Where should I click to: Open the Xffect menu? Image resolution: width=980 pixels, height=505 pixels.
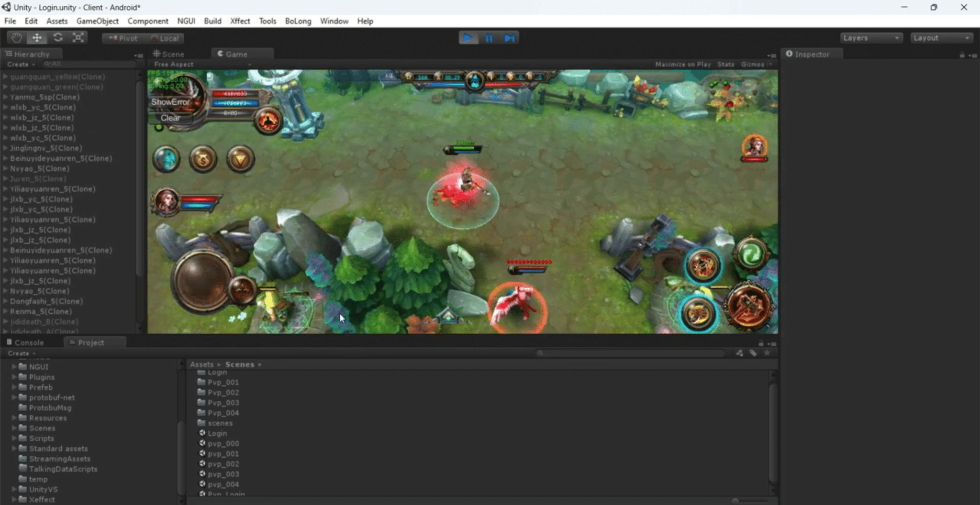click(x=240, y=21)
